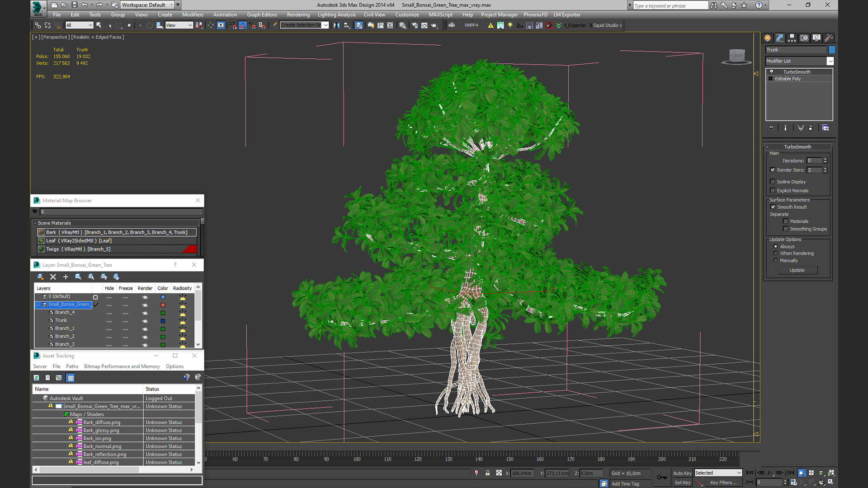This screenshot has height=488, width=868.
Task: Click the Save File floppy icon
Action: coord(74,5)
